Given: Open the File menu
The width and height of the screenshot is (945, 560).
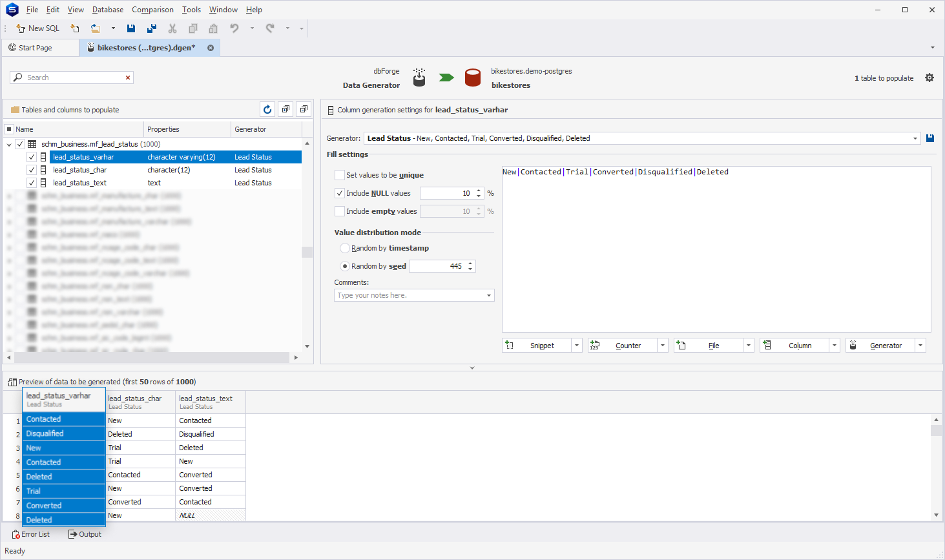Looking at the screenshot, I should coord(32,10).
